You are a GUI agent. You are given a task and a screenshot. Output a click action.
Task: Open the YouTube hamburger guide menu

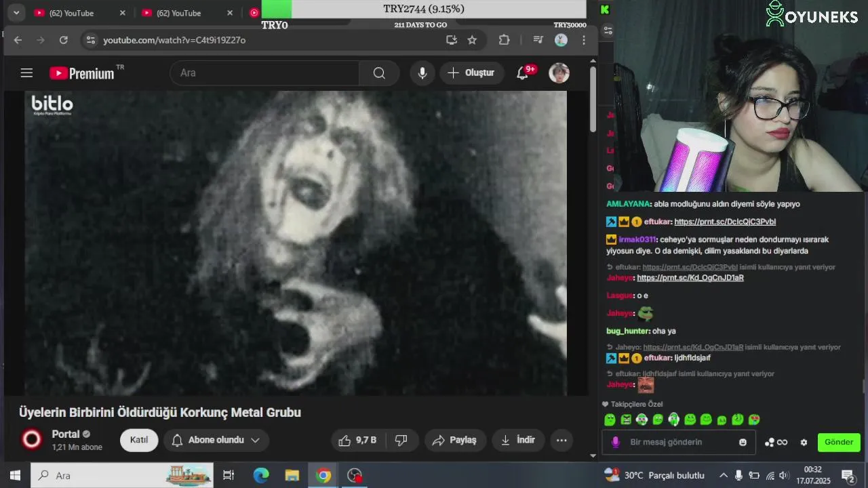click(26, 73)
